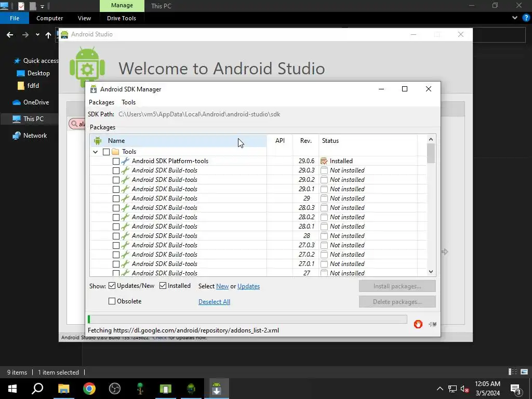Click the Delete packages button

click(397, 302)
